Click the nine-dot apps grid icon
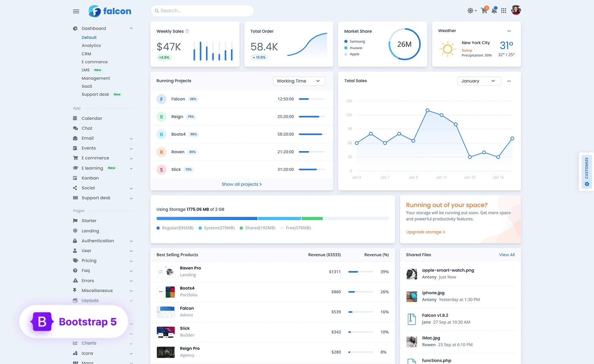Viewport: 594px width, 364px height. 504,11
